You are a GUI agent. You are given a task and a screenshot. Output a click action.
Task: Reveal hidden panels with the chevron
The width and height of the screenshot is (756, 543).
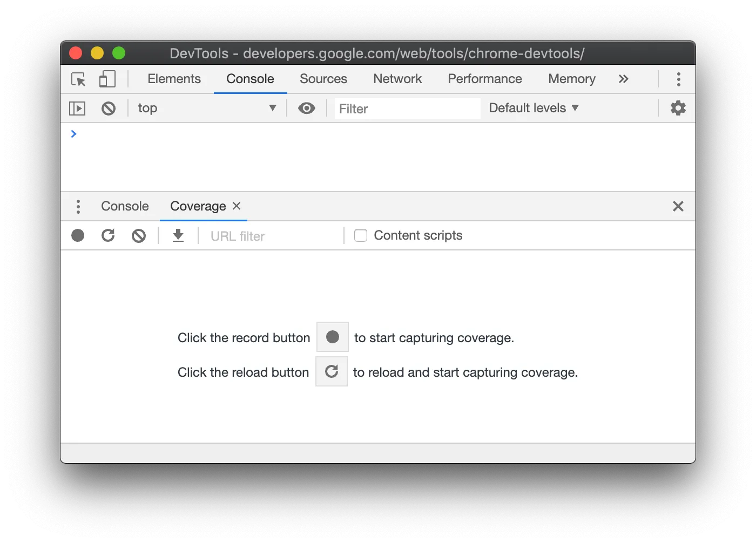pos(624,79)
